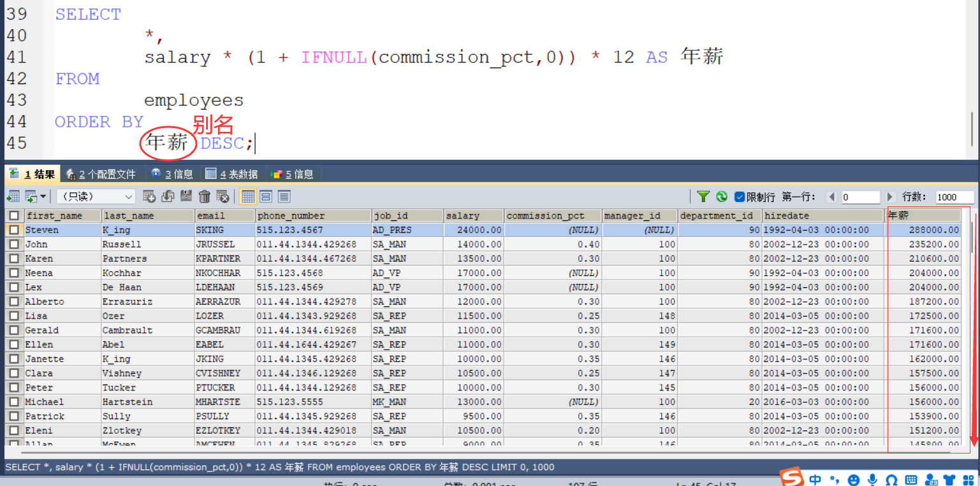Click the duplicate current row icon
The width and height of the screenshot is (980, 486).
tap(168, 196)
